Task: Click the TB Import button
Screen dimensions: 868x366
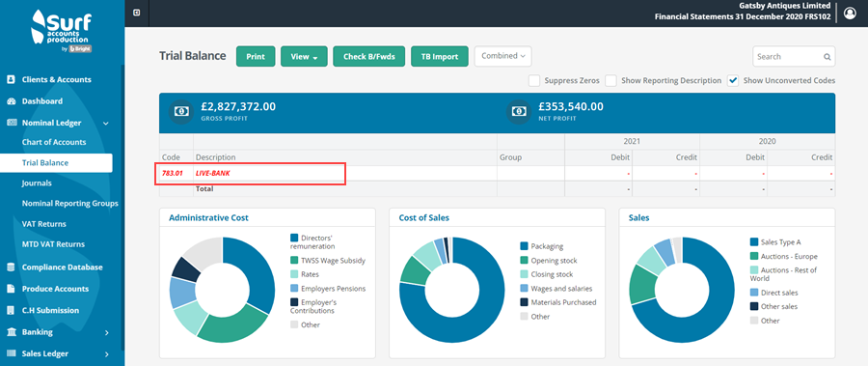Action: click(440, 57)
